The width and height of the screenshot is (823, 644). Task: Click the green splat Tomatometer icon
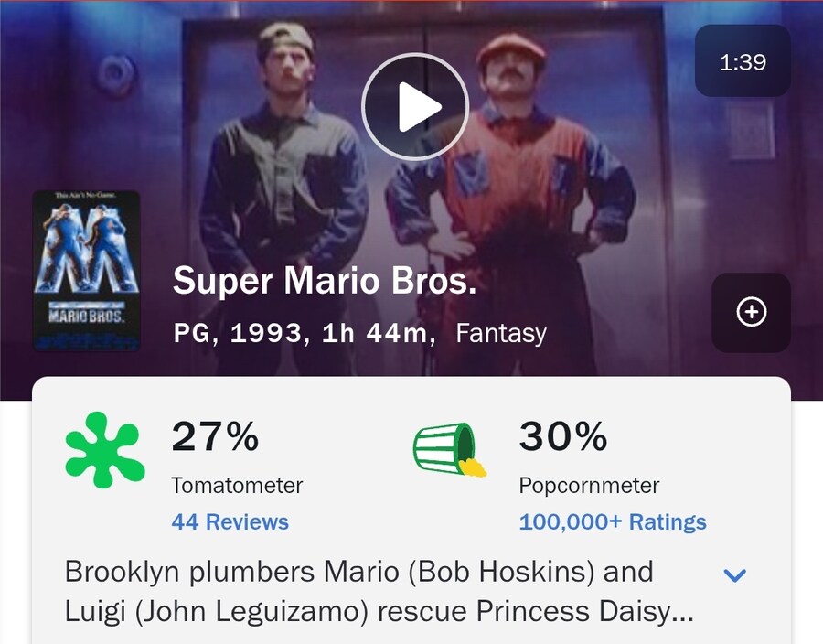click(x=104, y=449)
